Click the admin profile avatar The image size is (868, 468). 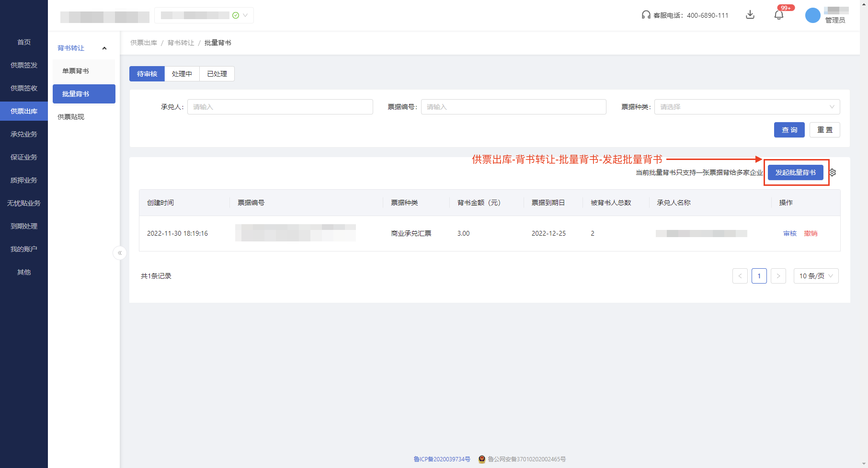(812, 15)
